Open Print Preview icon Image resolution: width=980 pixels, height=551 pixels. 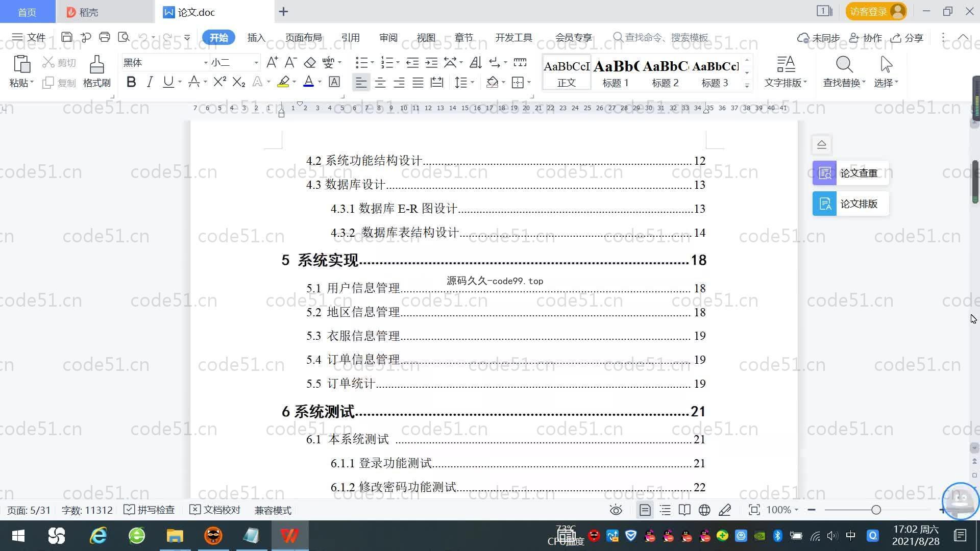(x=124, y=37)
